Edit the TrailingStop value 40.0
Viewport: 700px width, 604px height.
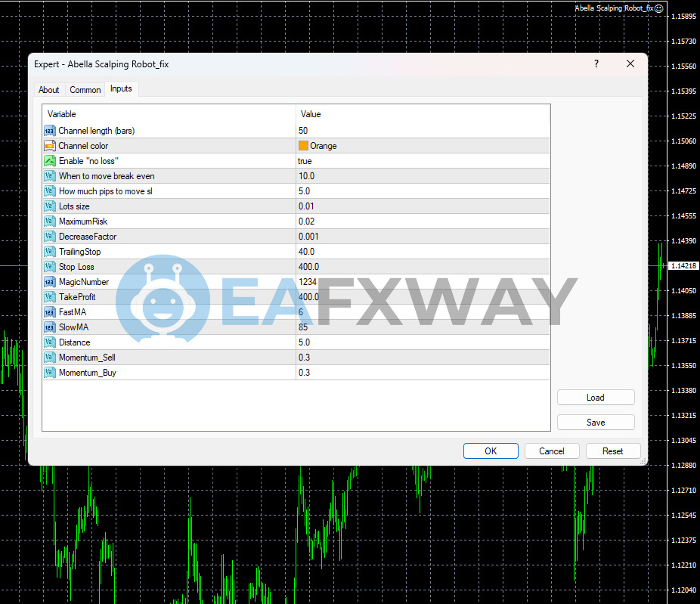(423, 252)
